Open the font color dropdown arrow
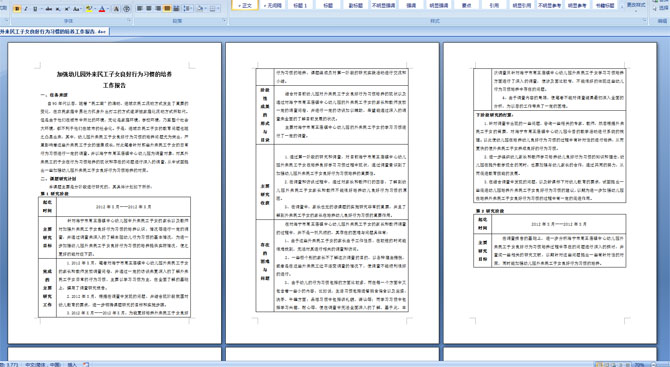This screenshot has height=367, width=670. (108, 9)
